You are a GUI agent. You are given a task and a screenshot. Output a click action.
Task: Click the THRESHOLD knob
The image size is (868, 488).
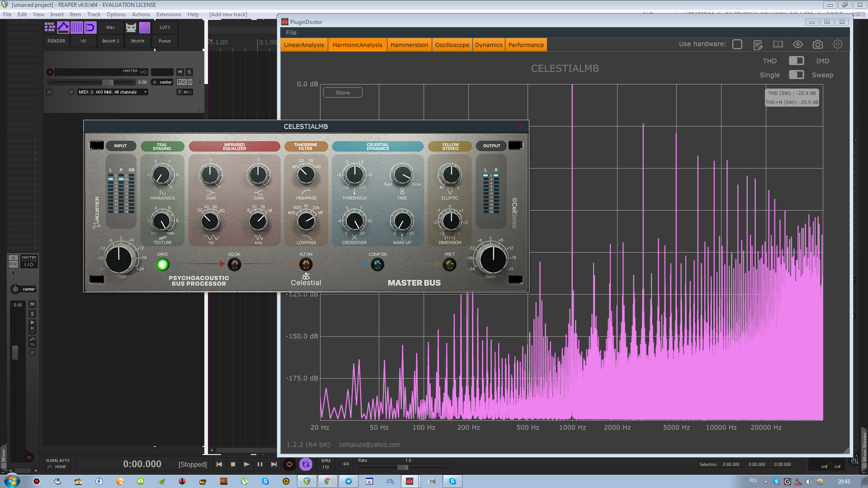pos(354,174)
